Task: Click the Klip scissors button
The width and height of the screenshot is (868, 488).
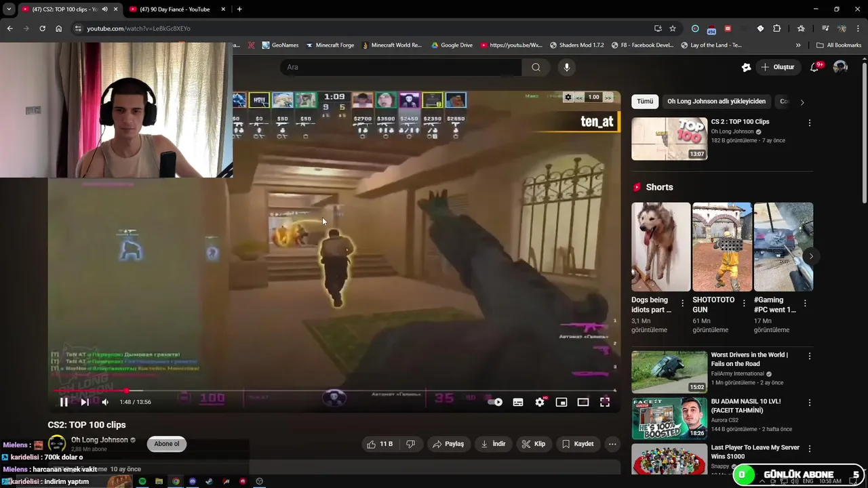Action: (534, 444)
